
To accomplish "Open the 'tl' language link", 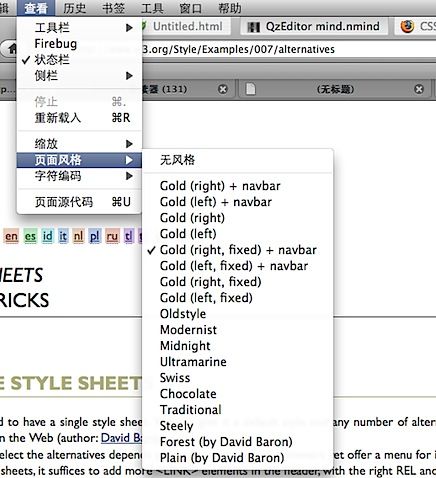I will pyautogui.click(x=128, y=236).
